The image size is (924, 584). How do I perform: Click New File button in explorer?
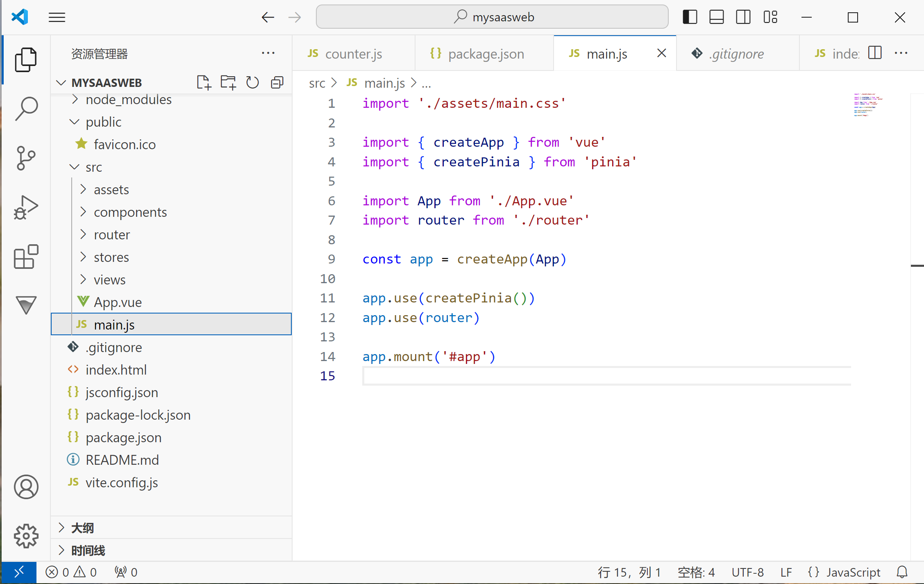click(204, 82)
